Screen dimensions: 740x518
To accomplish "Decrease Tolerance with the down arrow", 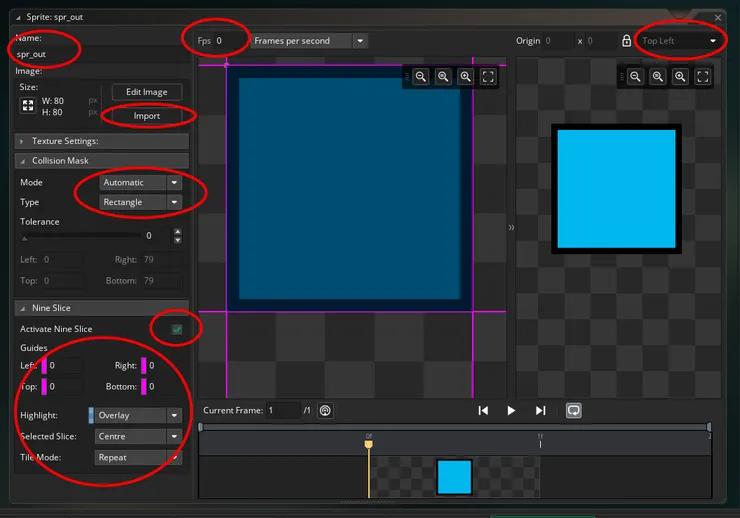I will pos(177,240).
